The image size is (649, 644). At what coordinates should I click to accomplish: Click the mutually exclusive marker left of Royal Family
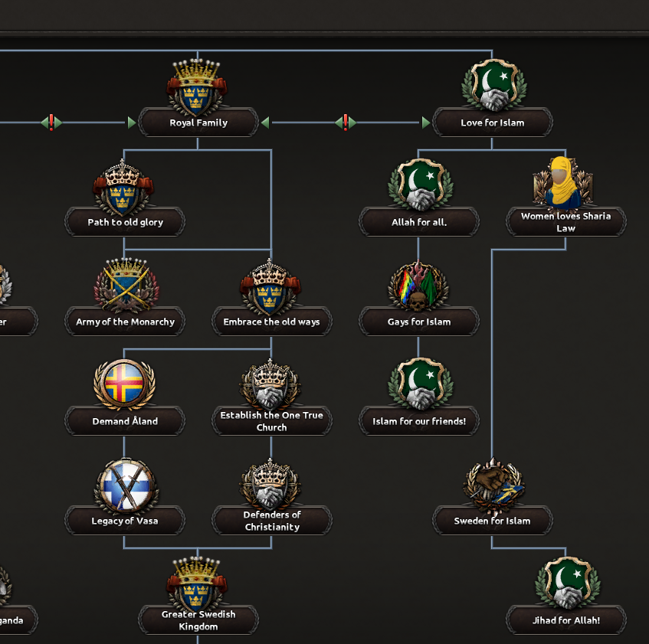click(x=51, y=123)
